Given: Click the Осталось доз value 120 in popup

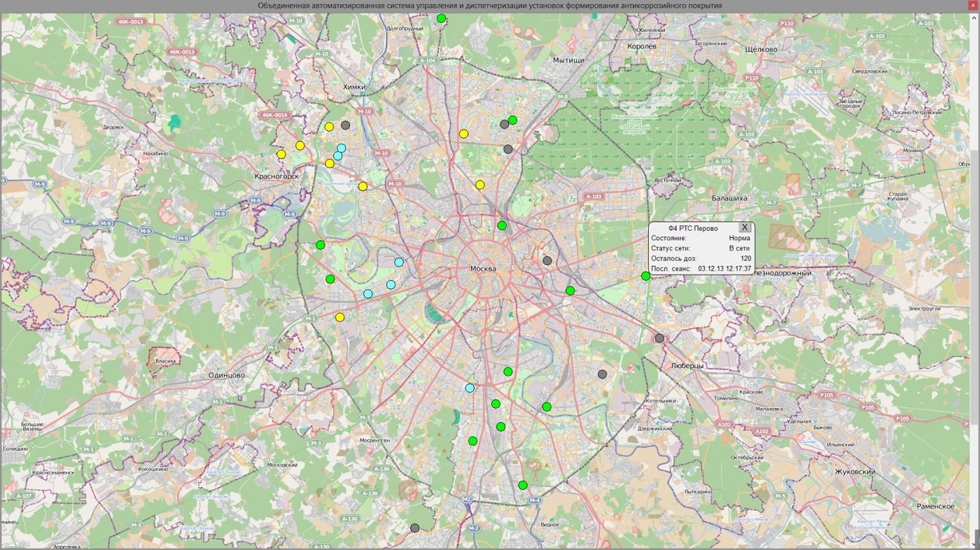Looking at the screenshot, I should tap(745, 258).
